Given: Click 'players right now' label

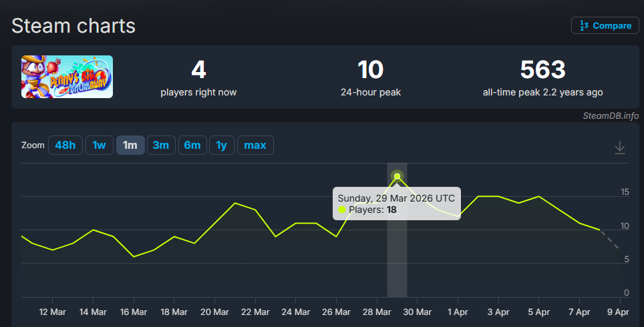Looking at the screenshot, I should 198,92.
